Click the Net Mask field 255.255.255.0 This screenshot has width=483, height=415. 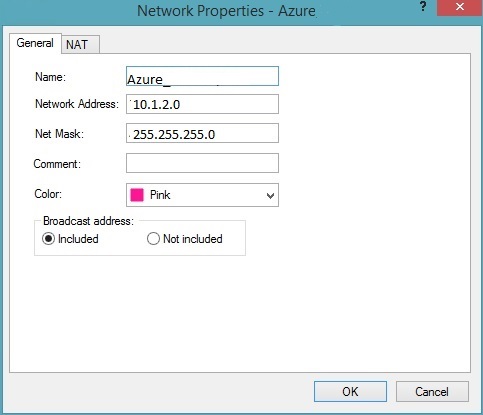(202, 133)
